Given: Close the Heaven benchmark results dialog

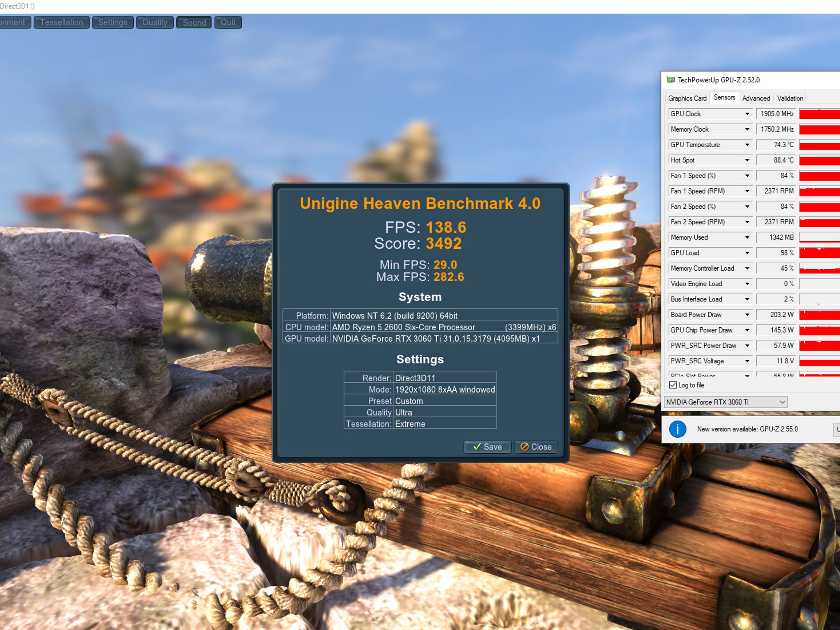Looking at the screenshot, I should coord(536,447).
